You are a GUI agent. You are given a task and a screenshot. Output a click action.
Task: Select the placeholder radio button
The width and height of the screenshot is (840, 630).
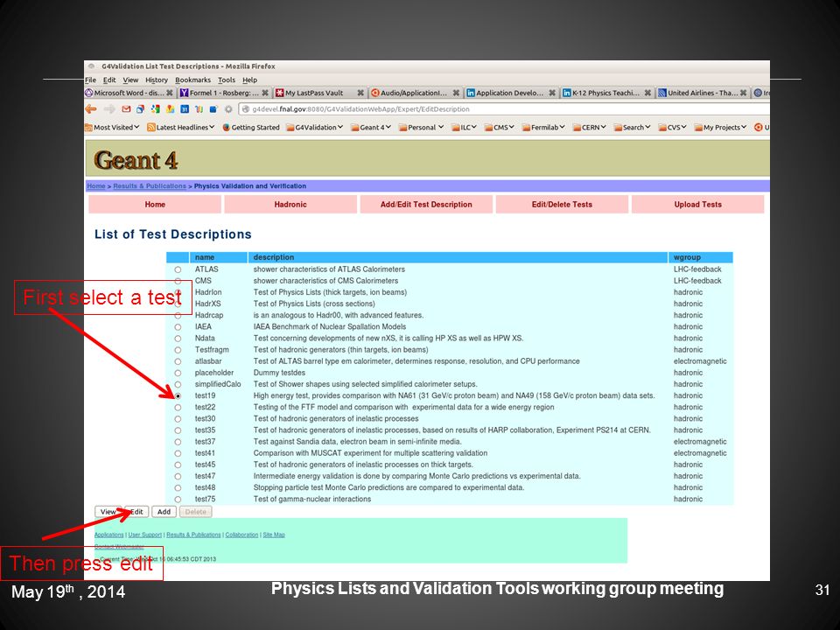(178, 373)
